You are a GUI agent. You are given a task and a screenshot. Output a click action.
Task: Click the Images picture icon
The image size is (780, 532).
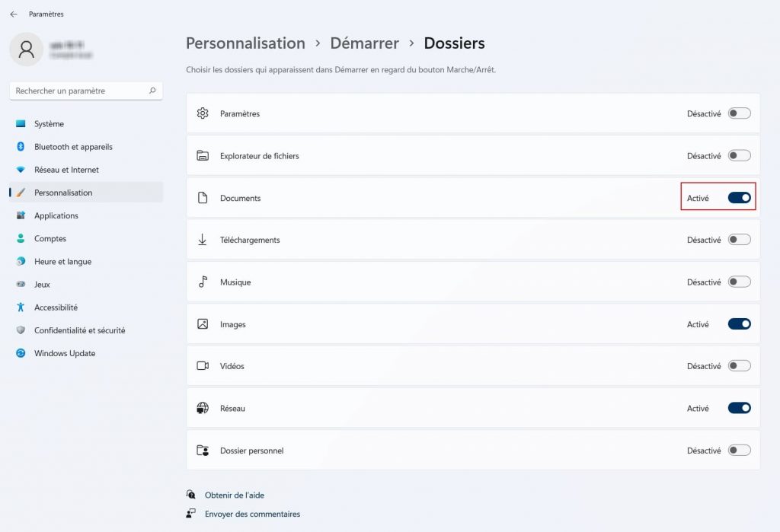coord(203,323)
